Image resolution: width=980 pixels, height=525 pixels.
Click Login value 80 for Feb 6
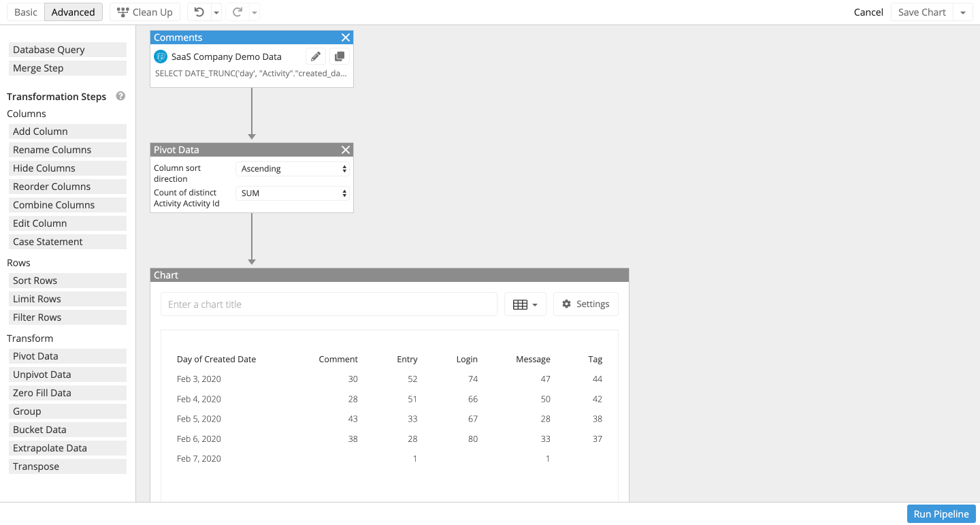[472, 439]
